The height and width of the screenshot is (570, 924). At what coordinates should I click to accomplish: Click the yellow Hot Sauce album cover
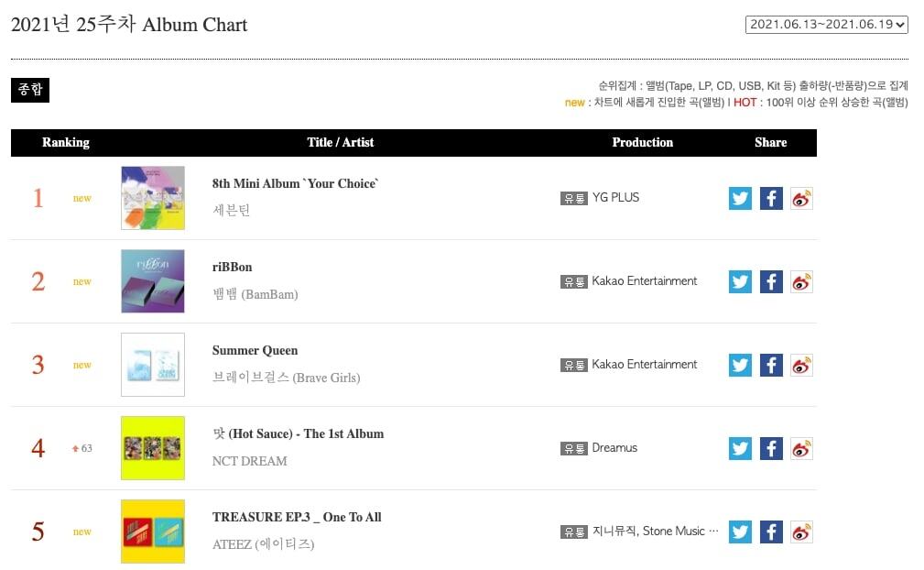coord(153,448)
